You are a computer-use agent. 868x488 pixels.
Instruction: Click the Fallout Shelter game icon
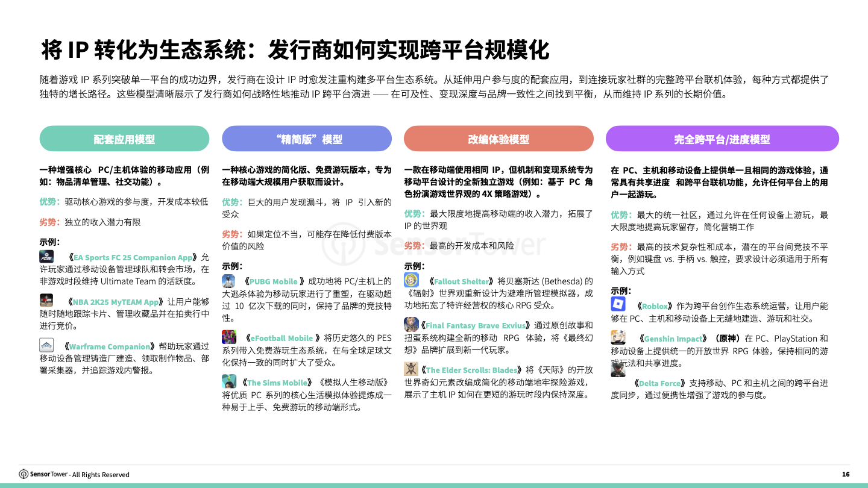tap(411, 280)
